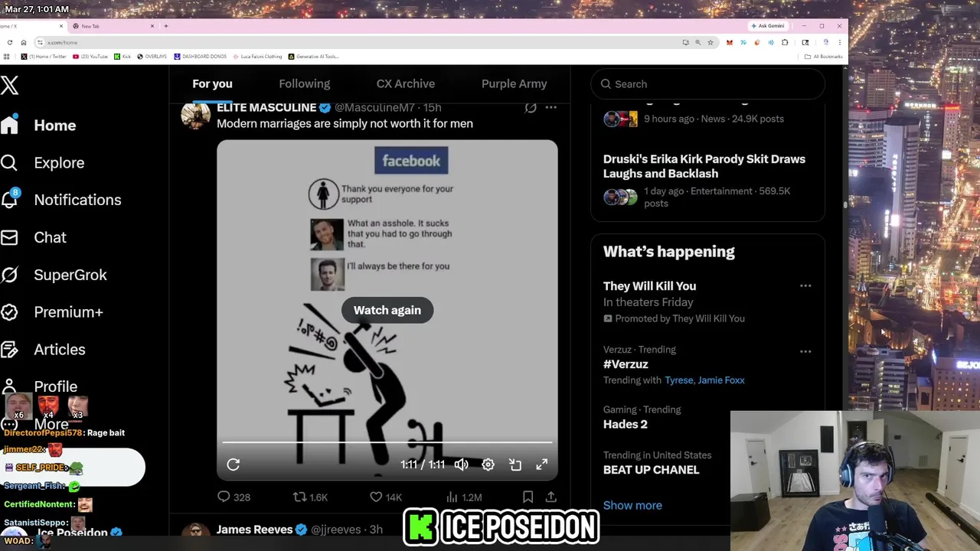The image size is (980, 551).
Task: Click the Chat envelope icon
Action: (9, 237)
